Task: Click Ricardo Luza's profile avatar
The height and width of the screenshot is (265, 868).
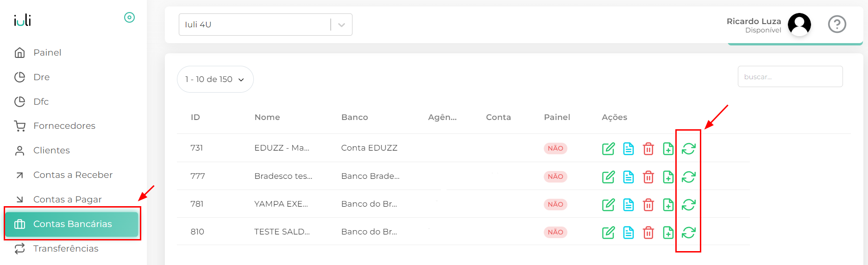Action: pyautogui.click(x=799, y=24)
